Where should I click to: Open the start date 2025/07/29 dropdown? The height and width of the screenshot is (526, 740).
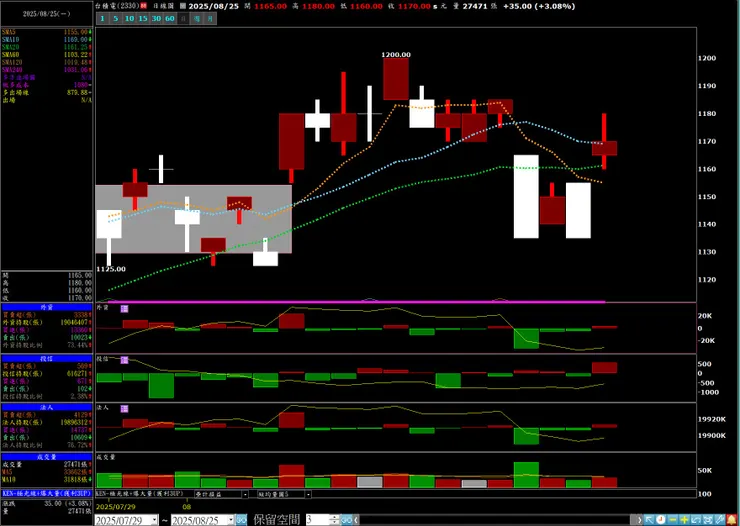coord(155,520)
